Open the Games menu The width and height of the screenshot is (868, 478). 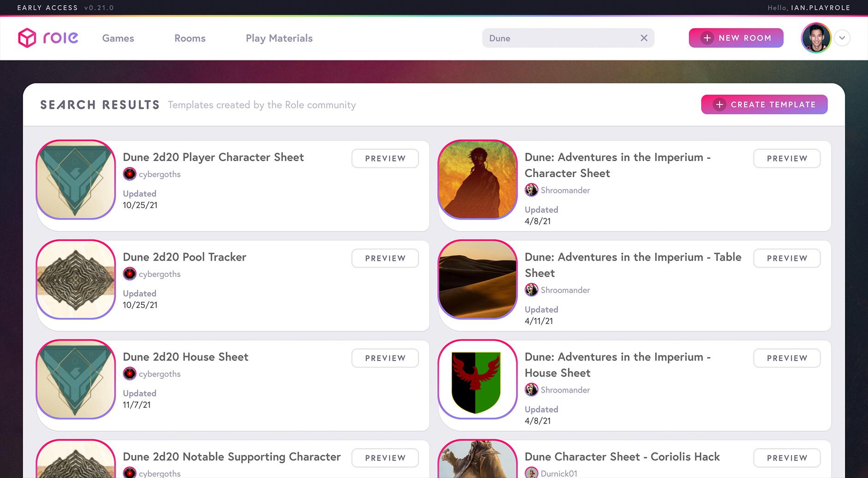tap(118, 38)
